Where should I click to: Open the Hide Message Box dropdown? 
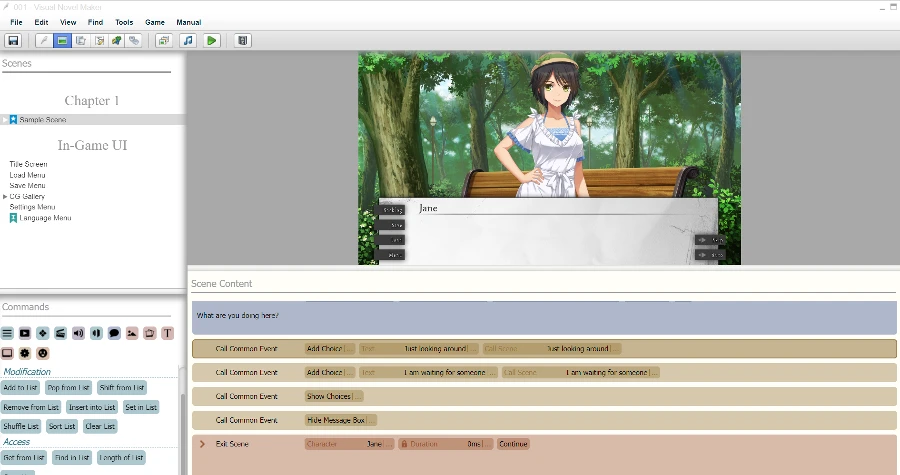pyautogui.click(x=341, y=420)
